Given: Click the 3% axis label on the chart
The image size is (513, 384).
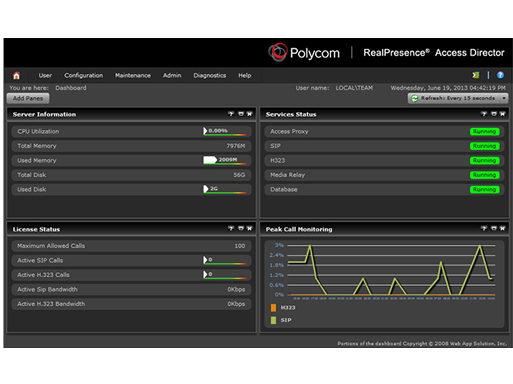Looking at the screenshot, I should point(279,245).
